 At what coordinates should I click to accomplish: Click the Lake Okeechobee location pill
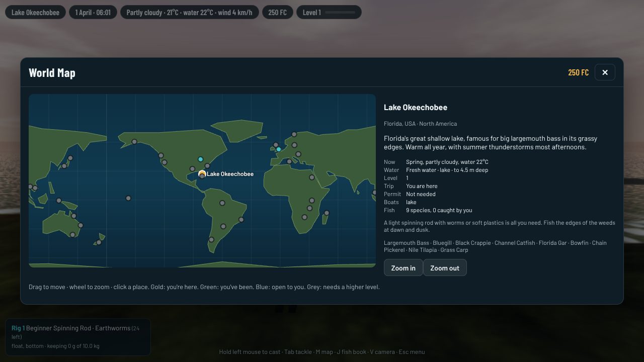point(35,12)
